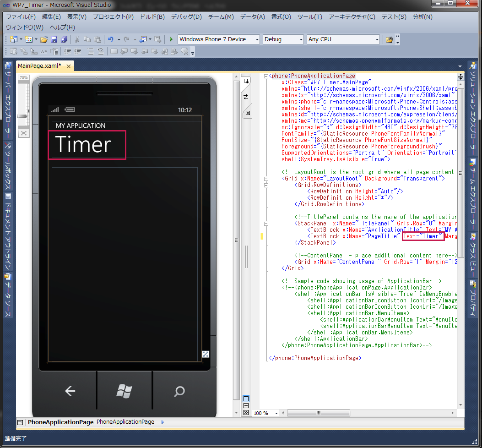Click the vertical scrollbar of the designer
482x448 pixels.
(x=236, y=240)
